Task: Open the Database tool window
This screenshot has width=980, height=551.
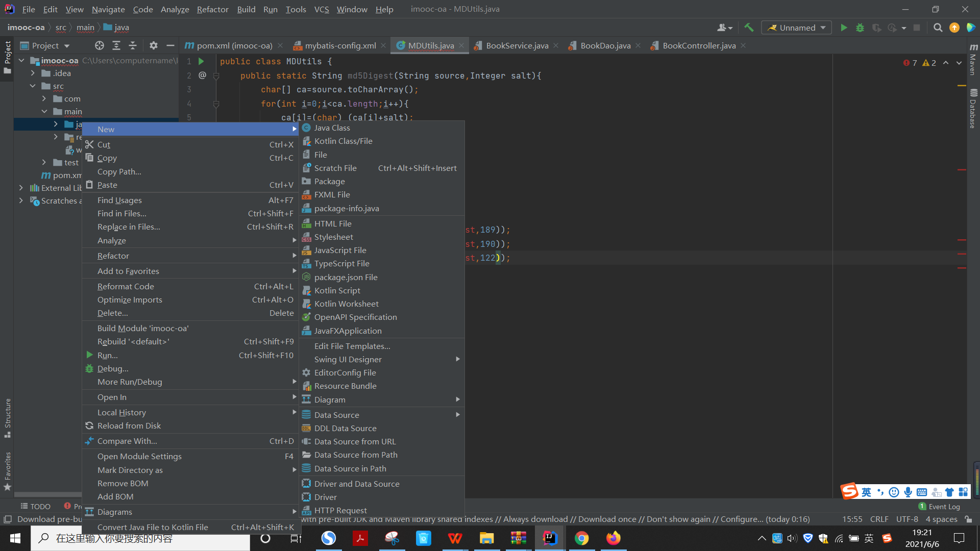Action: [973, 109]
